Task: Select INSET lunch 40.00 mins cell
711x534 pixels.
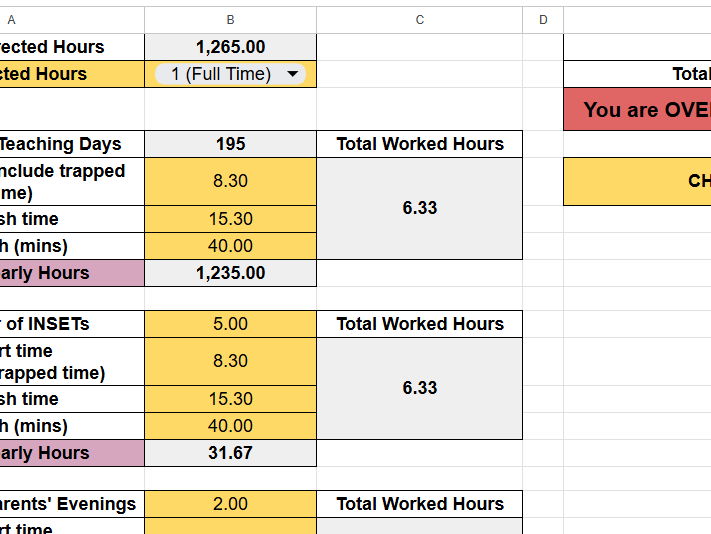Action: [230, 426]
